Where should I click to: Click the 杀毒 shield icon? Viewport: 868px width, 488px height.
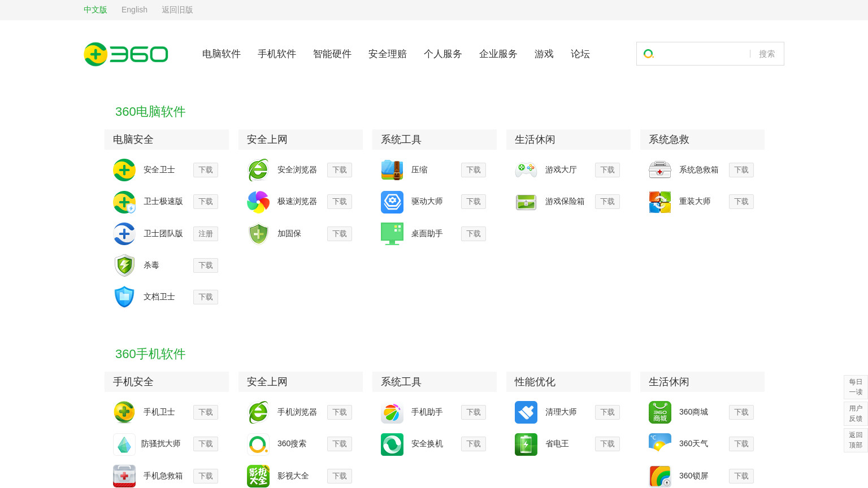click(124, 265)
